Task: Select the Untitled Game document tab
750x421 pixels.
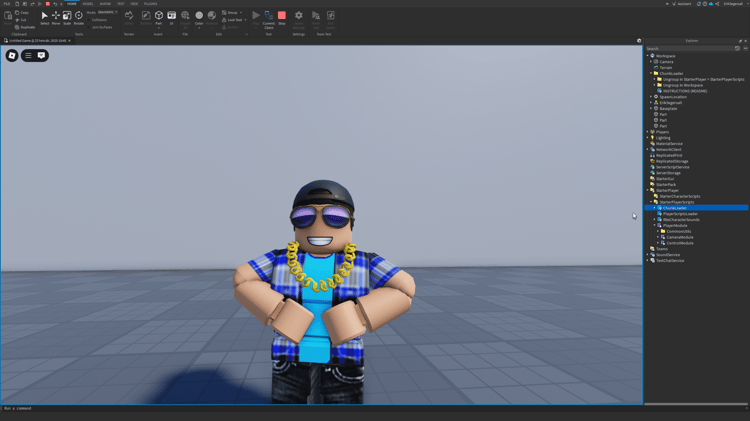Action: [x=37, y=41]
